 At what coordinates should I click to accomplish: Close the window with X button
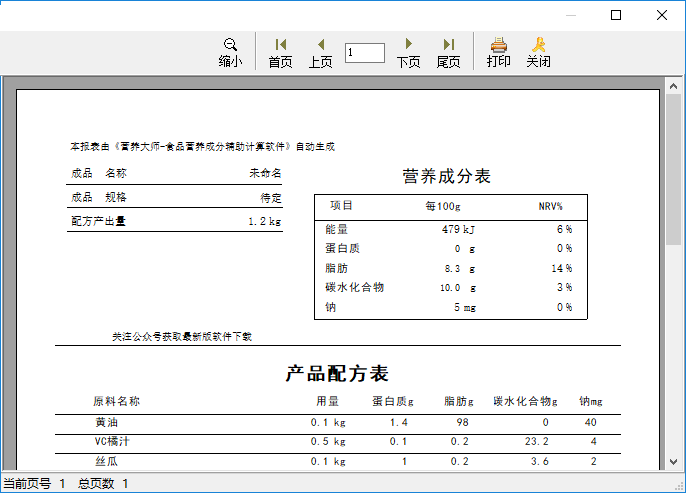[x=662, y=15]
